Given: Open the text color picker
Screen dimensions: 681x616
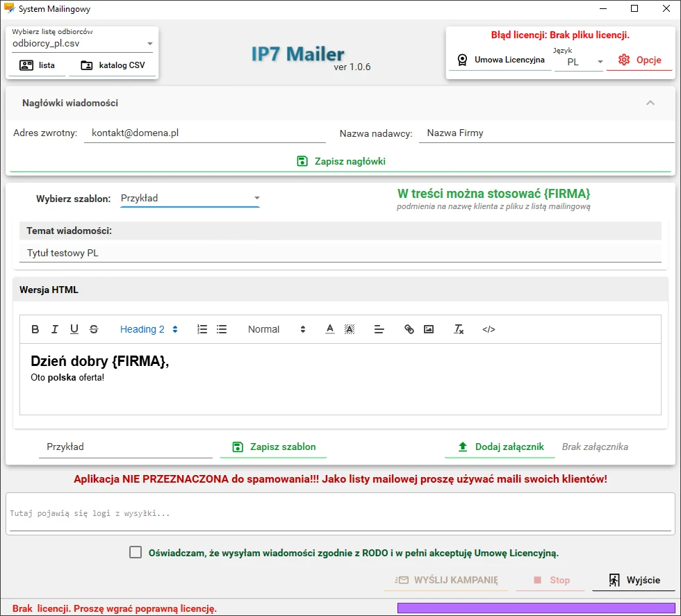Looking at the screenshot, I should pyautogui.click(x=330, y=329).
